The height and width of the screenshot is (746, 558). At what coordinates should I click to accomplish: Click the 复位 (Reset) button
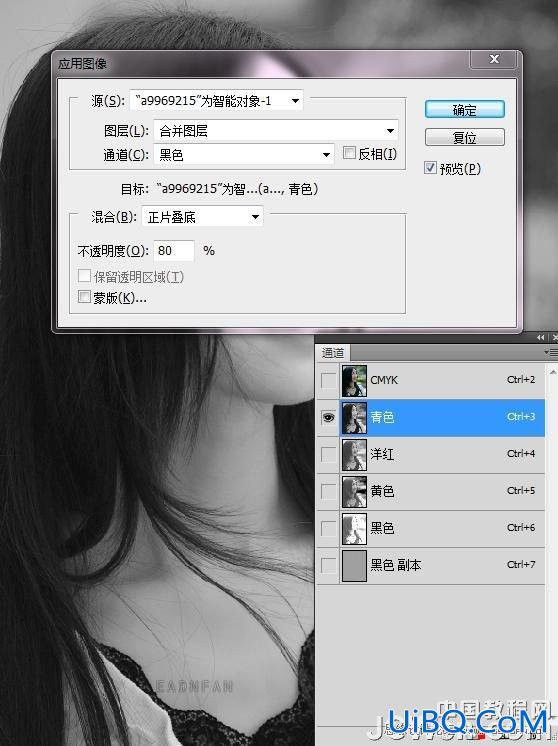(464, 137)
